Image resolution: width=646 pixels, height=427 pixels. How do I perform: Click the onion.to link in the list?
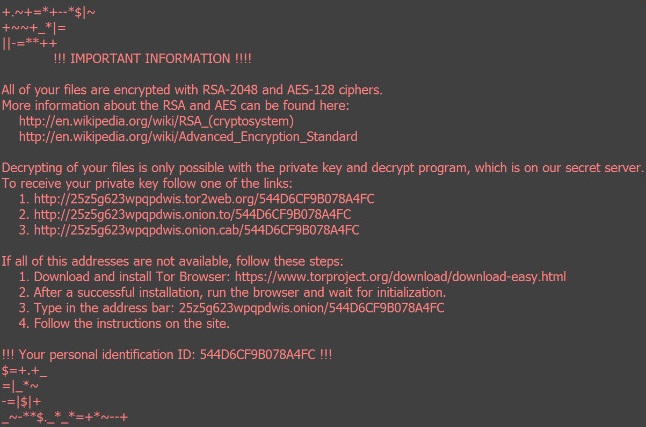point(192,214)
